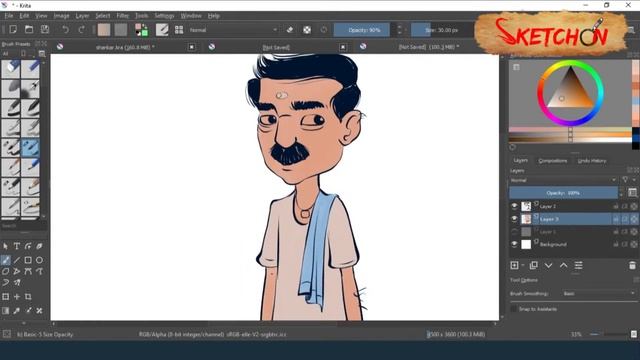Select the Line tool
The height and width of the screenshot is (360, 640).
pos(17,260)
